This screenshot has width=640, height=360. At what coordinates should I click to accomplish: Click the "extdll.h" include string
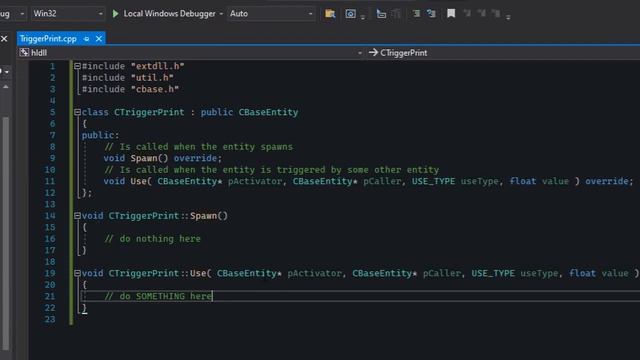click(158, 66)
